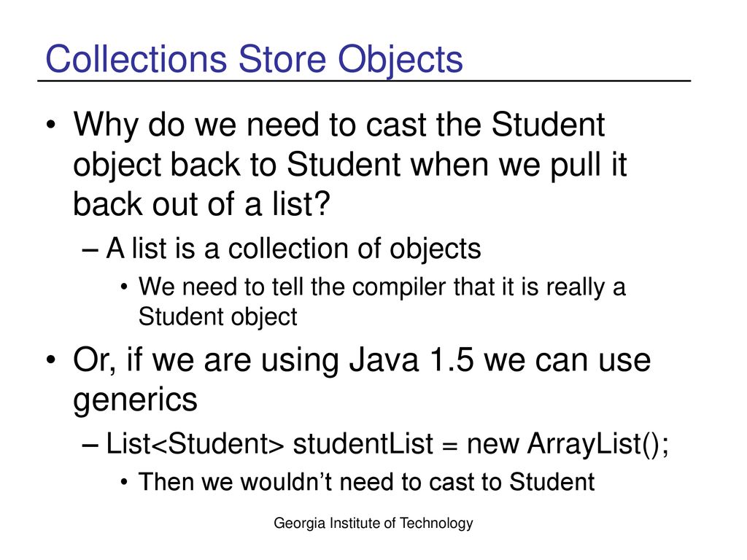Viewport: 747px width, 560px height.
Task: Click the words Student object in sub-bullet
Action: [217, 317]
